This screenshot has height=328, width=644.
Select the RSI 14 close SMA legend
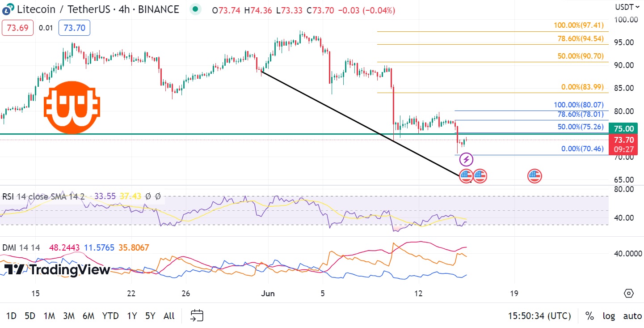click(x=43, y=196)
